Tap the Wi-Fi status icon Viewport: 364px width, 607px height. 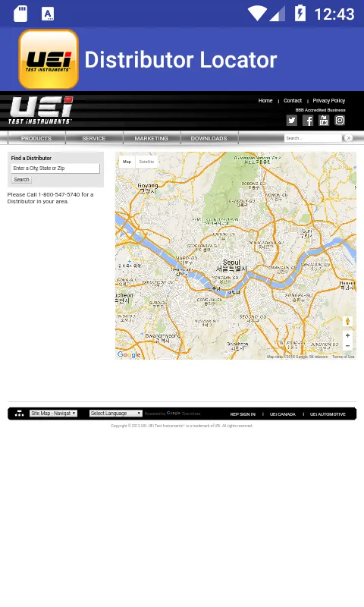tap(256, 13)
